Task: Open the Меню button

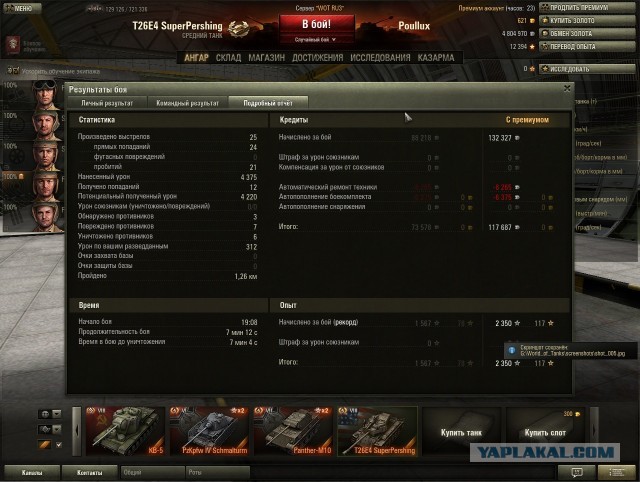Action: click(x=21, y=8)
